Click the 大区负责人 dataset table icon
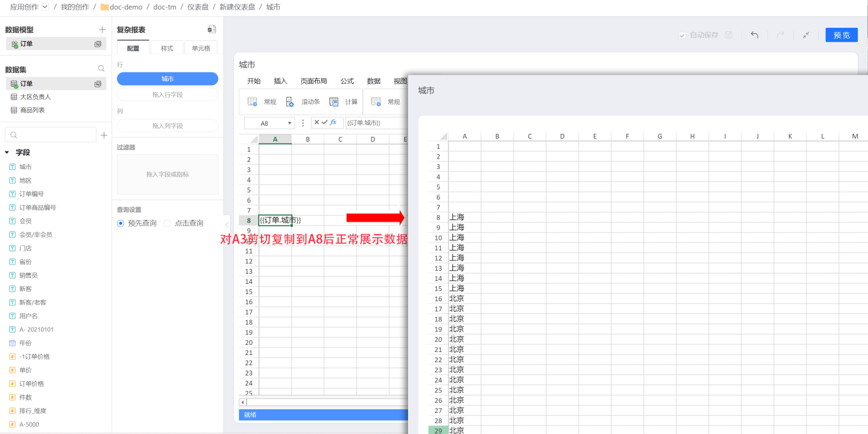The height and width of the screenshot is (434, 868). pos(14,96)
